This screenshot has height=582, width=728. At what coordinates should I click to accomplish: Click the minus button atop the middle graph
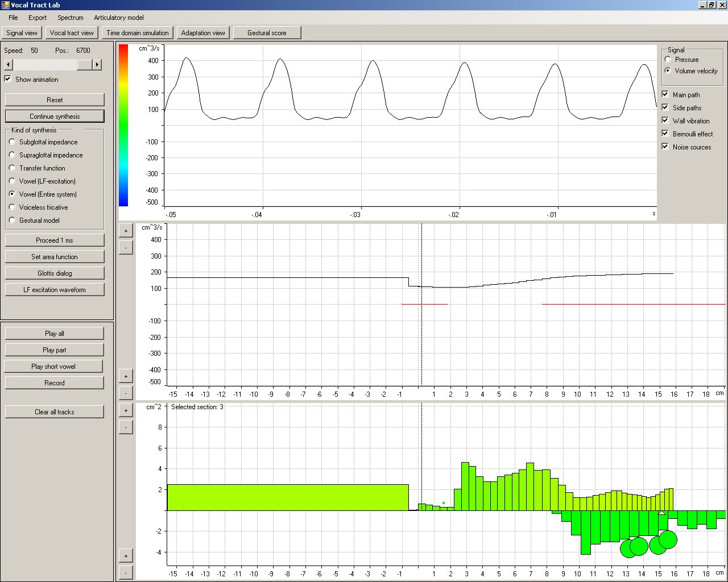click(x=126, y=247)
